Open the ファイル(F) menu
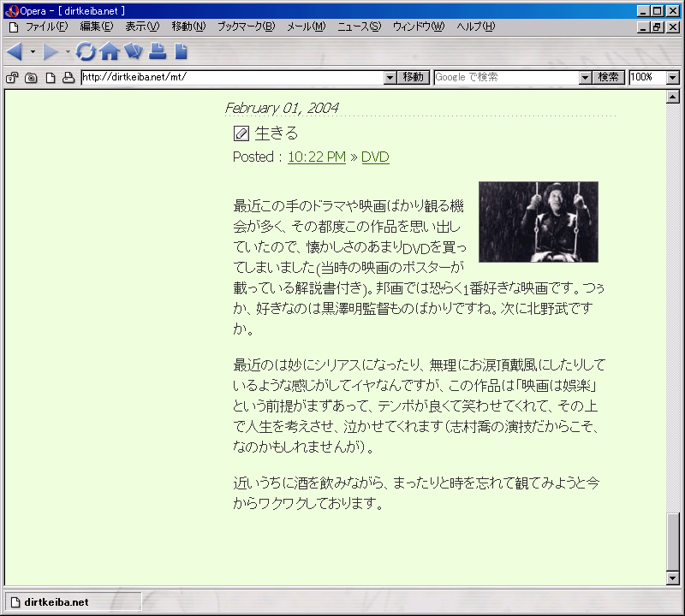 [x=47, y=27]
